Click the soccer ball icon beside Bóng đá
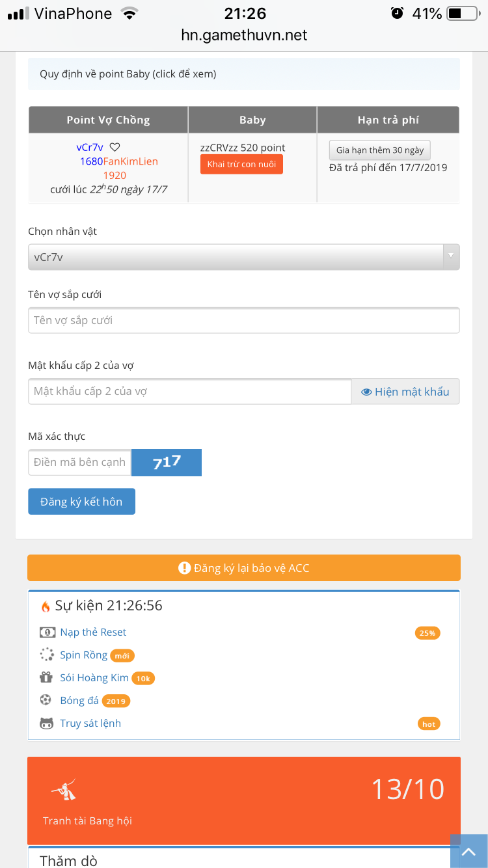This screenshot has width=488, height=868. pyautogui.click(x=46, y=700)
